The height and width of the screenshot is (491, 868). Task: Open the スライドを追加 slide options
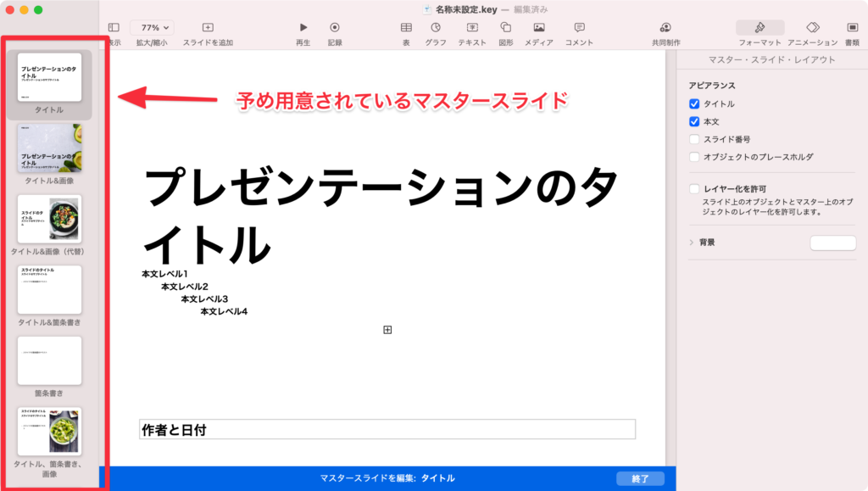click(207, 27)
